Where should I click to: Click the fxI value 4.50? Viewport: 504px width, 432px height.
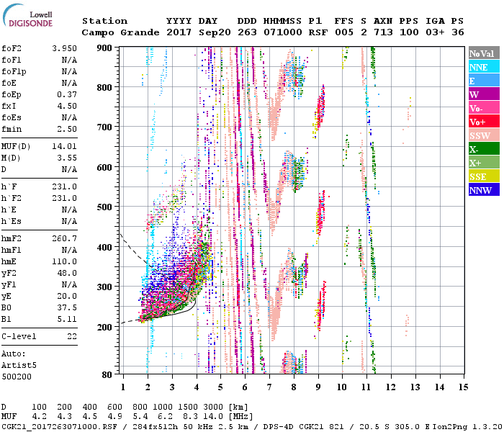[67, 106]
